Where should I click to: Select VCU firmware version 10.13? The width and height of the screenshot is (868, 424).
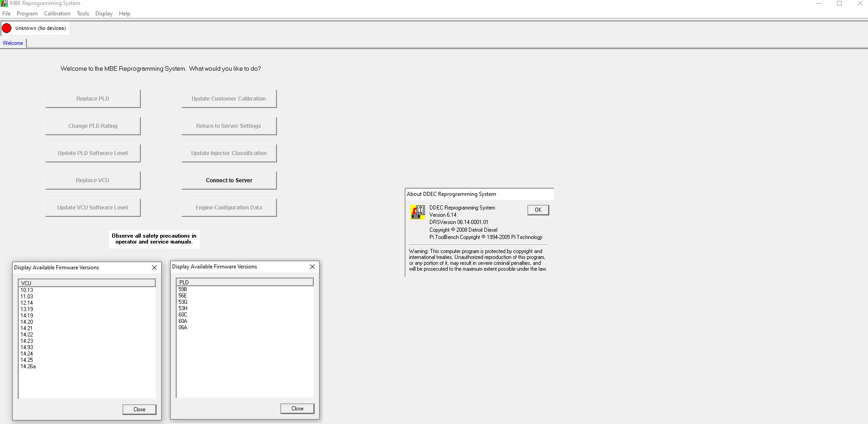(x=27, y=290)
